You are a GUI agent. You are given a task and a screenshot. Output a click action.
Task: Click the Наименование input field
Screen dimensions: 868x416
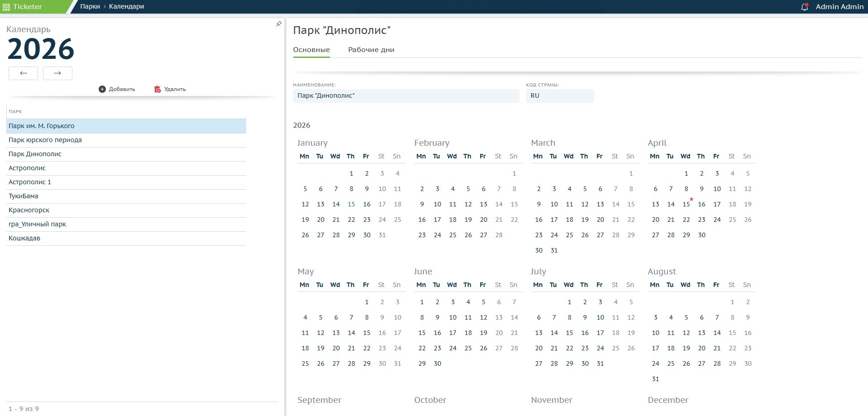(406, 96)
